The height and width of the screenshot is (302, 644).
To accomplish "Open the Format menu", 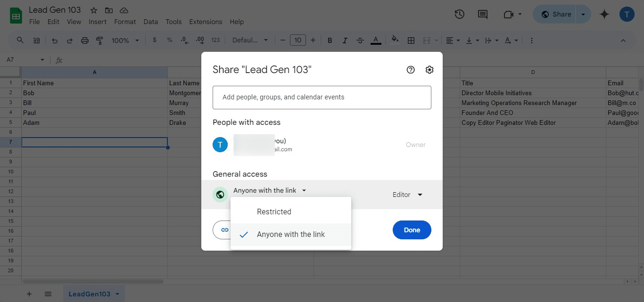I will 125,22.
